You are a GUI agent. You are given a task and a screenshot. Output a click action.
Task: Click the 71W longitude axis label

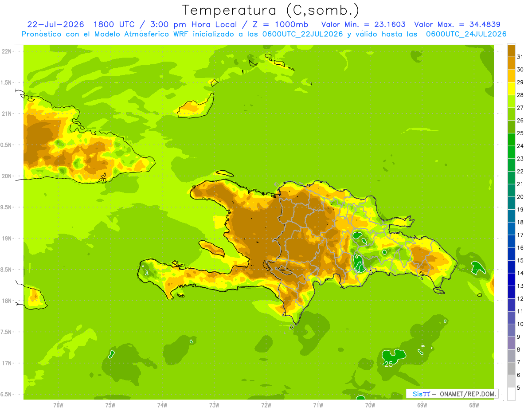click(x=318, y=405)
